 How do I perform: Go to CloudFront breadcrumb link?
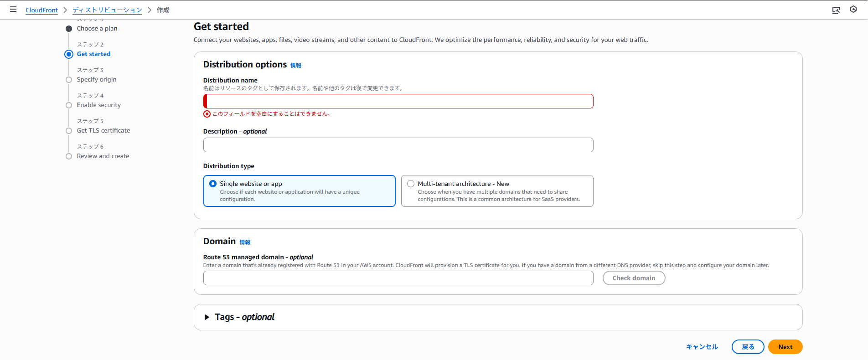click(41, 10)
